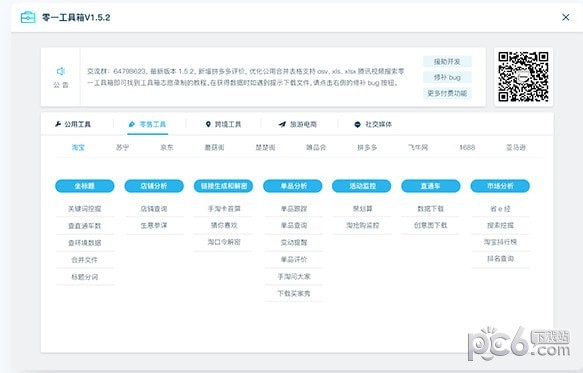Click the 援助开发 button
This screenshot has width=583, height=373.
click(x=447, y=61)
